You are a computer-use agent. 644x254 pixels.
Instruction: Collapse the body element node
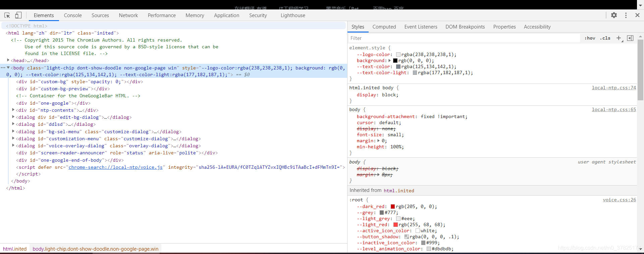8,68
